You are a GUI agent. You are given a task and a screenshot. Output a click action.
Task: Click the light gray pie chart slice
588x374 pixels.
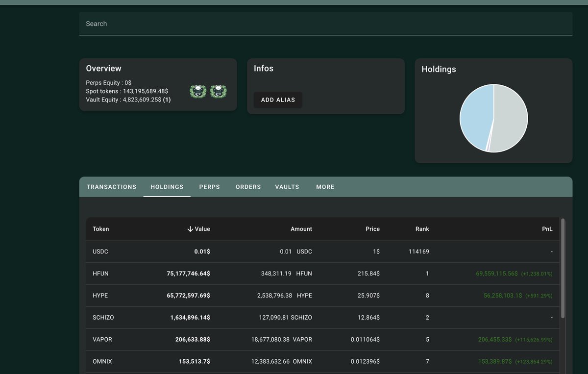pyautogui.click(x=511, y=118)
